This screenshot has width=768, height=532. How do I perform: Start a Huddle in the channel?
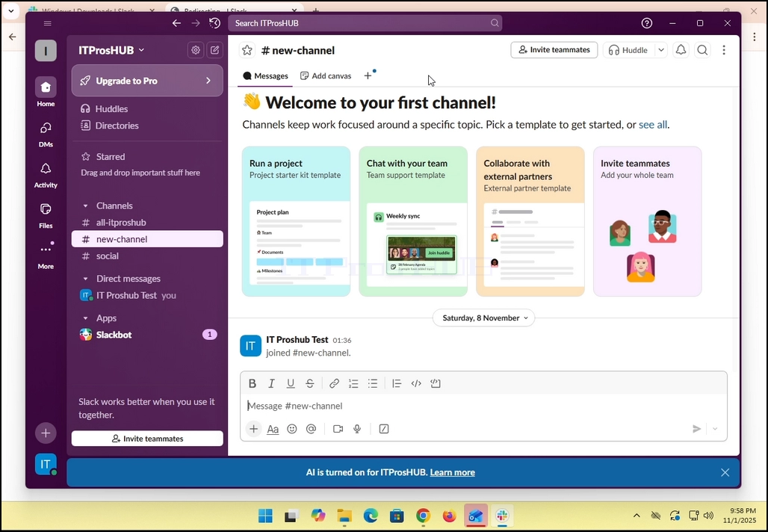(628, 50)
